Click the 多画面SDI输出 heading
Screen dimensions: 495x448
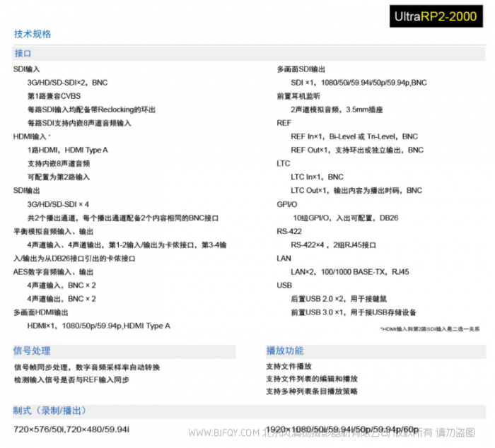coord(301,69)
